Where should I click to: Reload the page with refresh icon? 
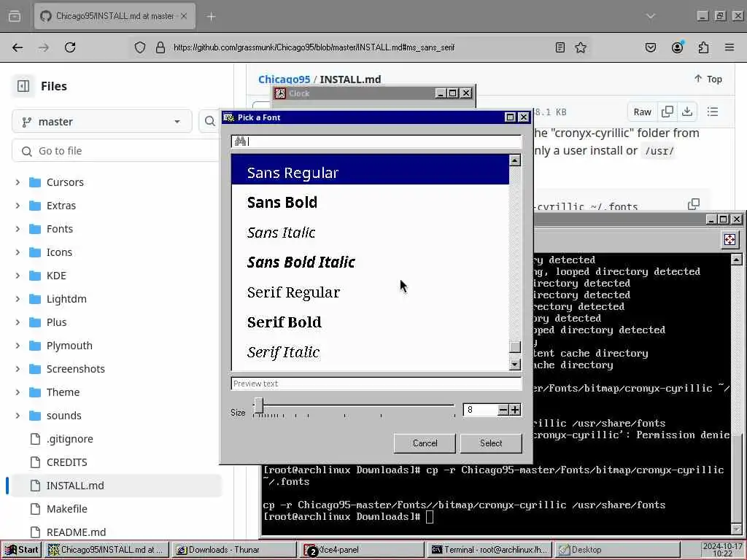[x=70, y=47]
